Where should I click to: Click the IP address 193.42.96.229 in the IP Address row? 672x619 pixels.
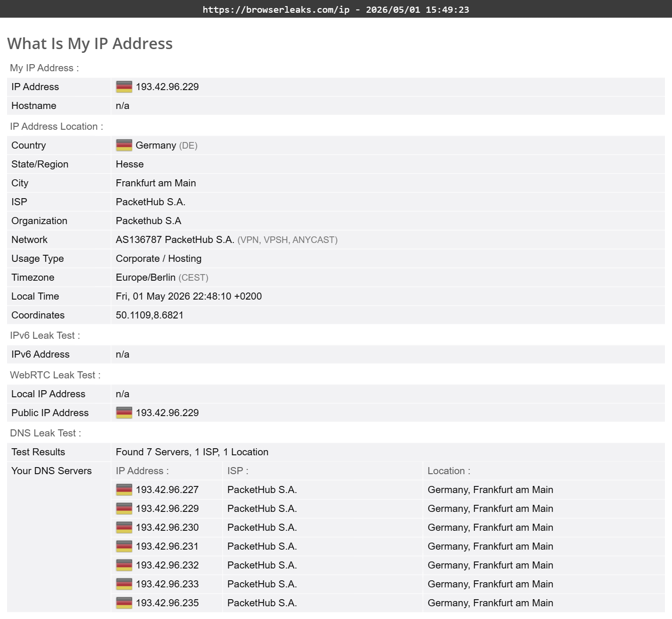click(167, 87)
